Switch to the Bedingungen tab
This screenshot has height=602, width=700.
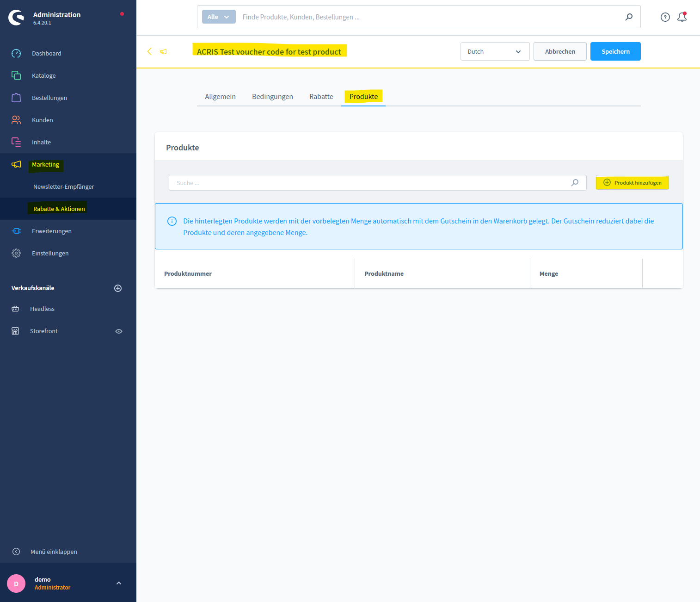(x=272, y=97)
